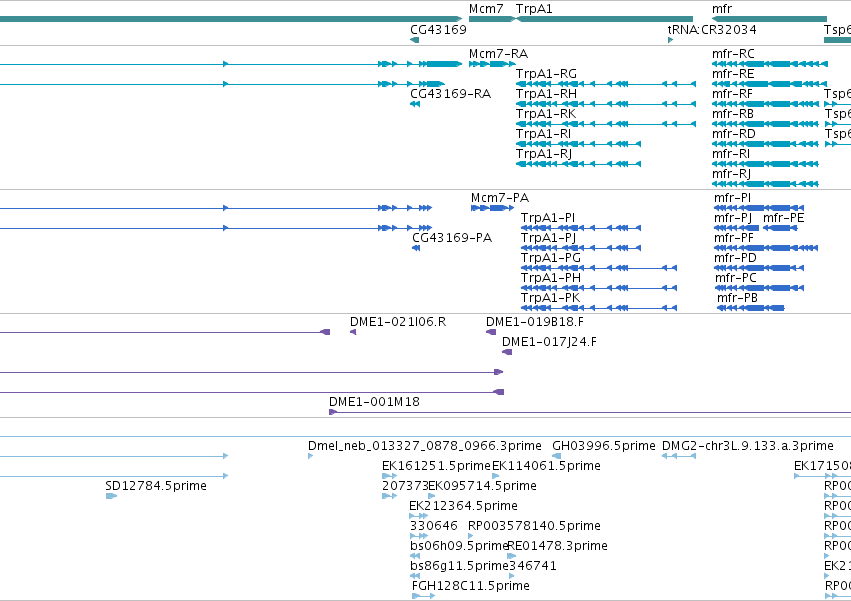Click the EK114061.5prime EST label
The width and height of the screenshot is (851, 601).
[x=546, y=466]
